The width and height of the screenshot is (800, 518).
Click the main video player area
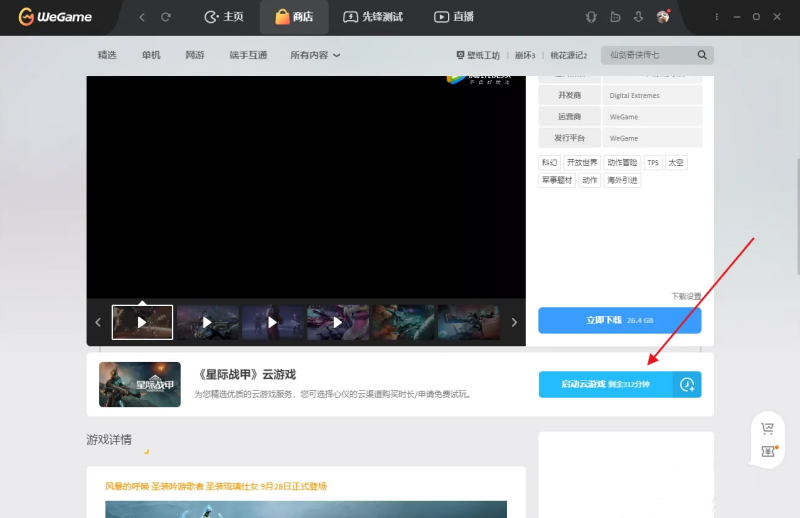click(306, 187)
